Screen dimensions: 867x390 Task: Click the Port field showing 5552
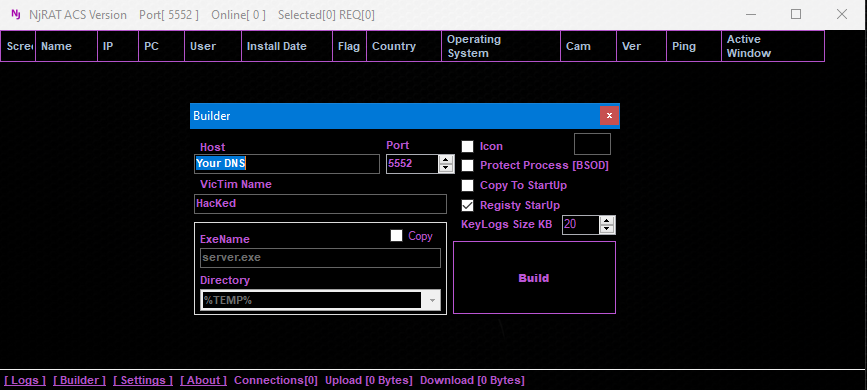coord(412,164)
